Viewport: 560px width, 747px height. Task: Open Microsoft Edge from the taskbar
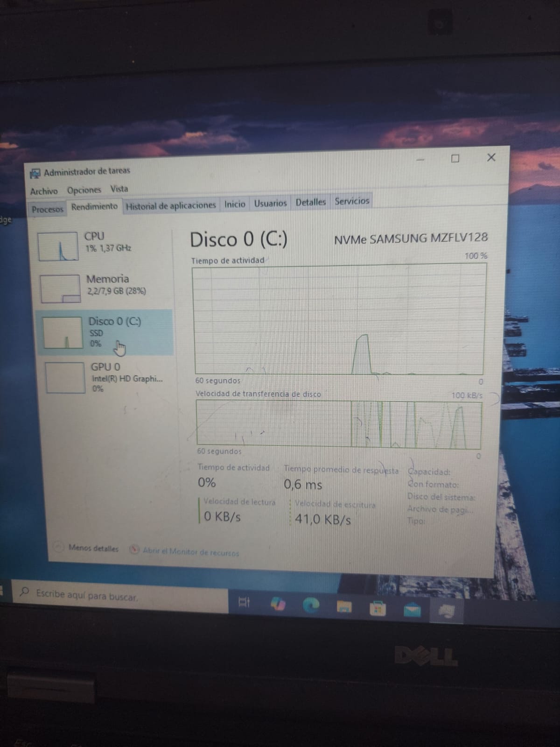click(311, 605)
